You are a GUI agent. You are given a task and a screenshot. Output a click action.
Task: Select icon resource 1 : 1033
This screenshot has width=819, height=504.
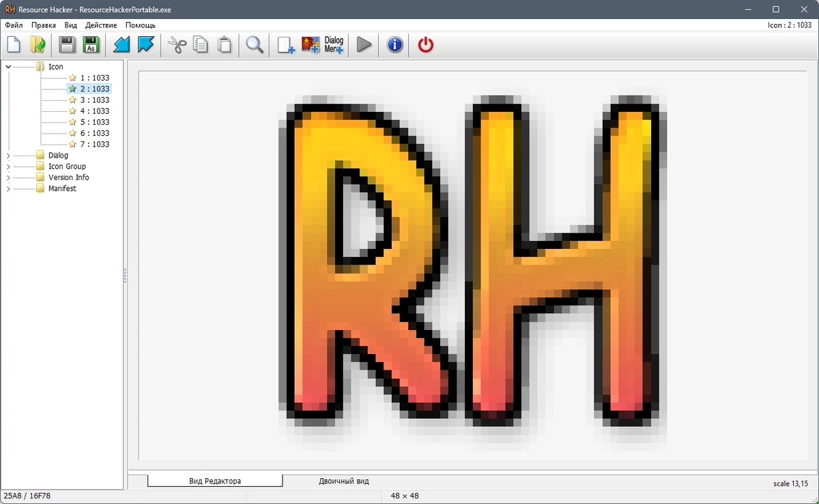click(95, 78)
